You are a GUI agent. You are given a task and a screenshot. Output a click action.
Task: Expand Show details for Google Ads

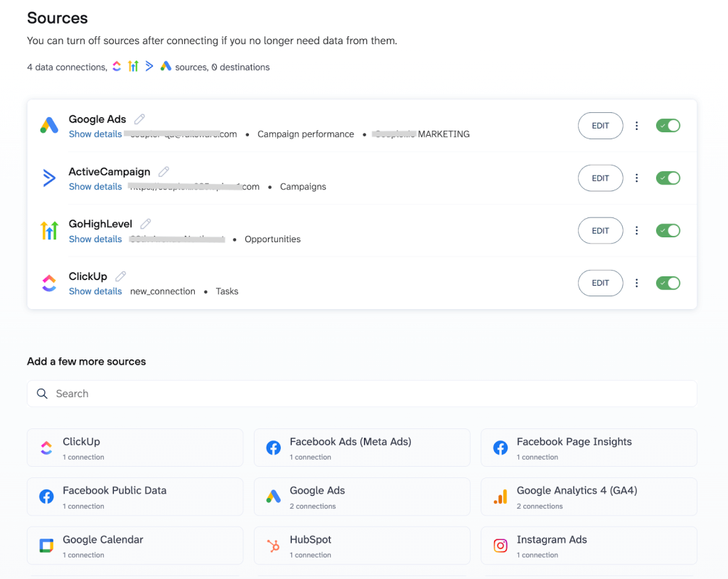coord(95,134)
